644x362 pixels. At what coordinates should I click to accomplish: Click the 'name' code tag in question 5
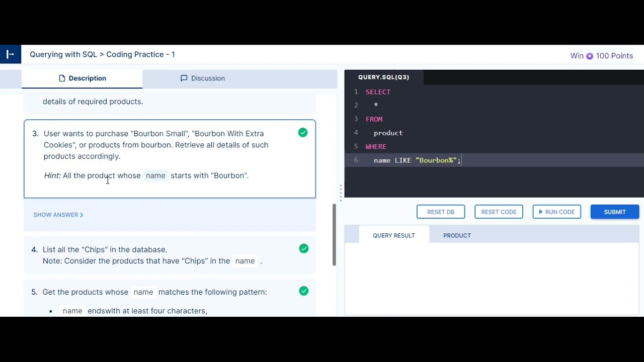(x=143, y=292)
